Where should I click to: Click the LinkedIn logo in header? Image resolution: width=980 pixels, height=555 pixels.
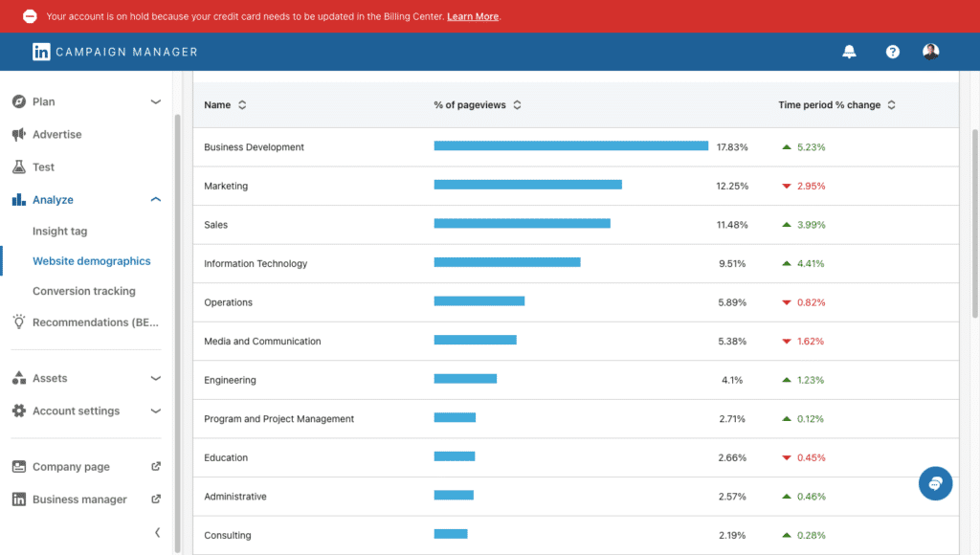[x=41, y=52]
